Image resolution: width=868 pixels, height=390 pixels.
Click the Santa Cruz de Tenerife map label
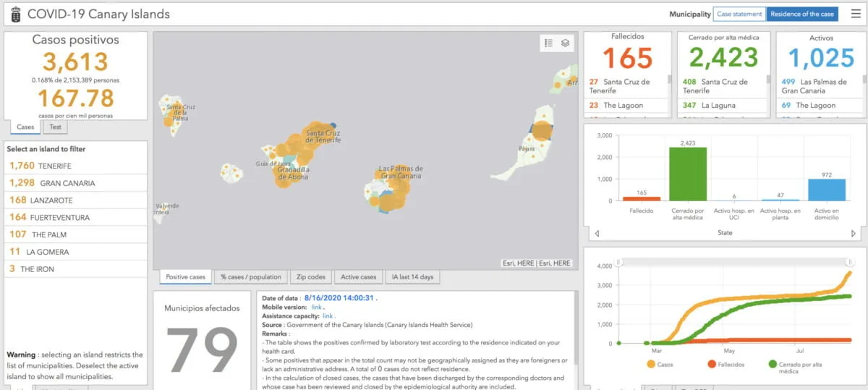tap(325, 136)
